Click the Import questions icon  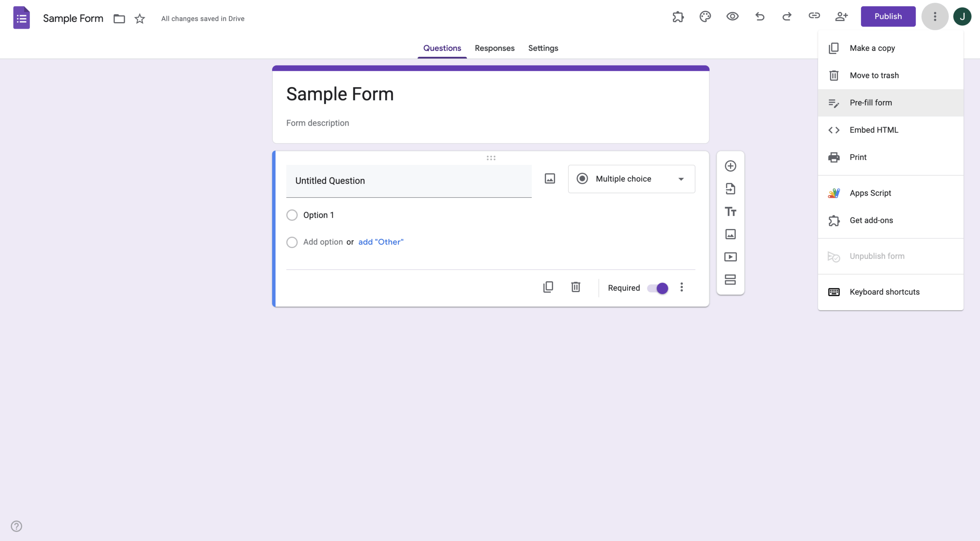pyautogui.click(x=730, y=189)
